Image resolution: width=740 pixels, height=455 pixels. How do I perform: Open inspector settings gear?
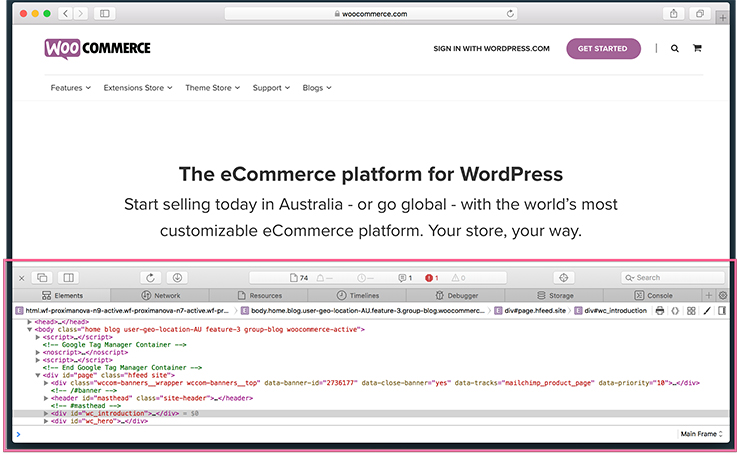(x=723, y=295)
